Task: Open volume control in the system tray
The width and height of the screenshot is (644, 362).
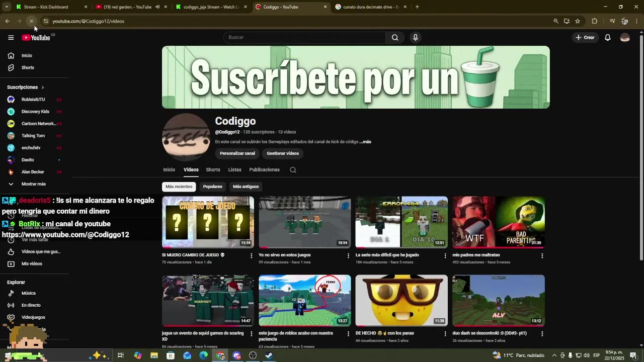Action: click(x=586, y=355)
